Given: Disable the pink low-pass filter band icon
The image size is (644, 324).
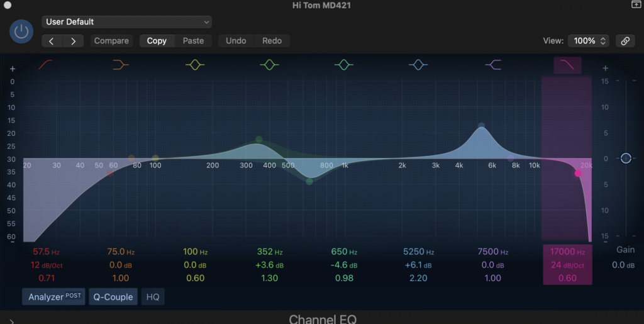Looking at the screenshot, I should [567, 65].
